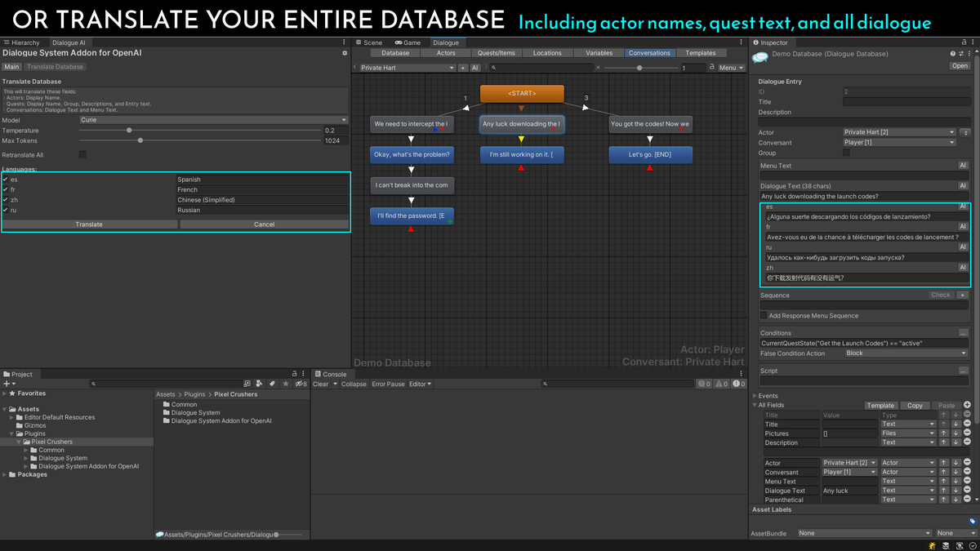Open the Private Hart conversation dropdown
980x551 pixels.
pyautogui.click(x=406, y=68)
